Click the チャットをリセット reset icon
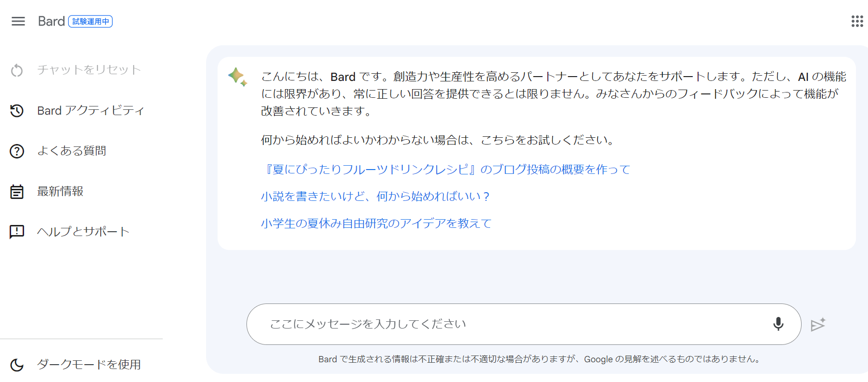The image size is (868, 382). coord(17,70)
